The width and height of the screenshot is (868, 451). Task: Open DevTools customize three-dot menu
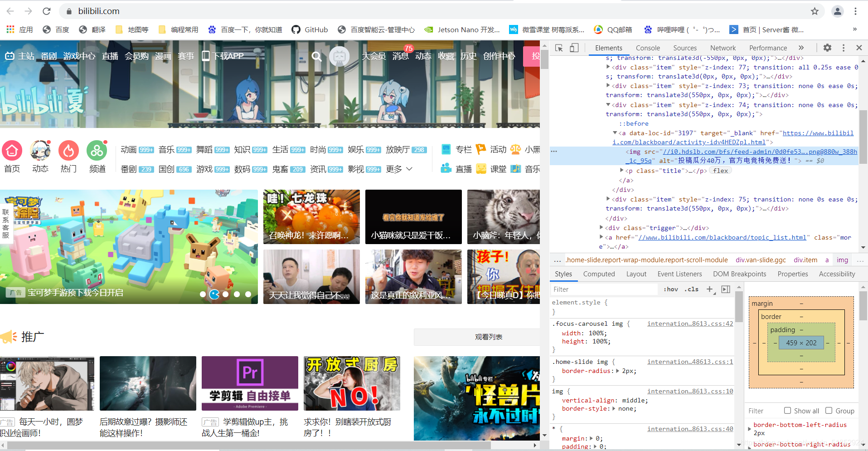[x=843, y=48]
